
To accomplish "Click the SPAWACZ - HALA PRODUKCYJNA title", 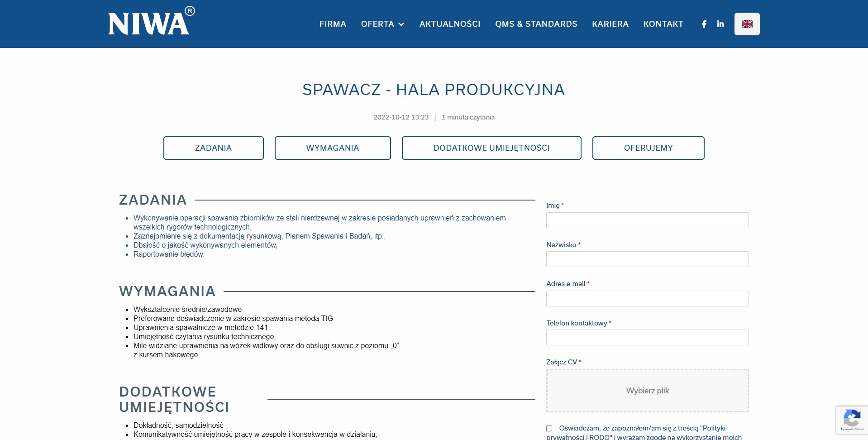I will (x=434, y=90).
